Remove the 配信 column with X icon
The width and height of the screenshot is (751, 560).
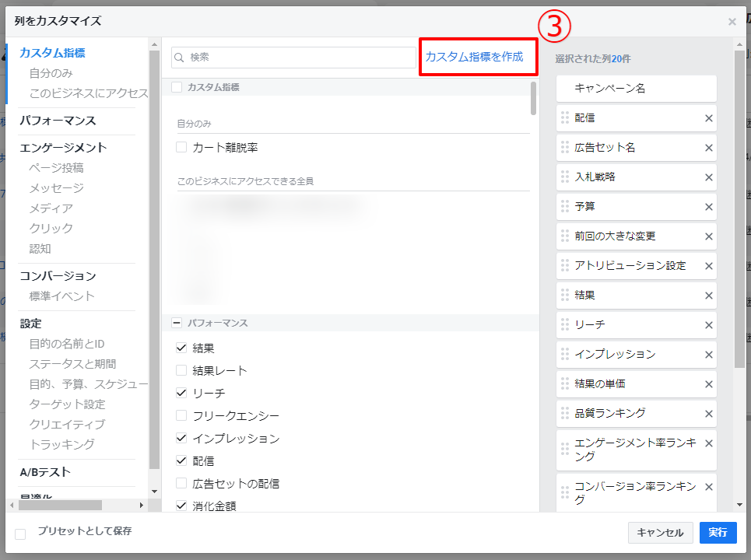tap(708, 118)
